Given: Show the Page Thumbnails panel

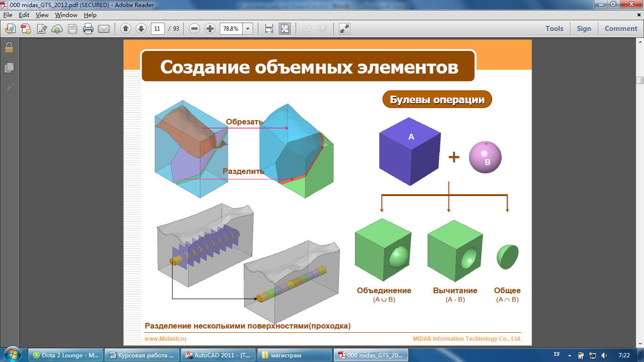Looking at the screenshot, I should tap(9, 68).
